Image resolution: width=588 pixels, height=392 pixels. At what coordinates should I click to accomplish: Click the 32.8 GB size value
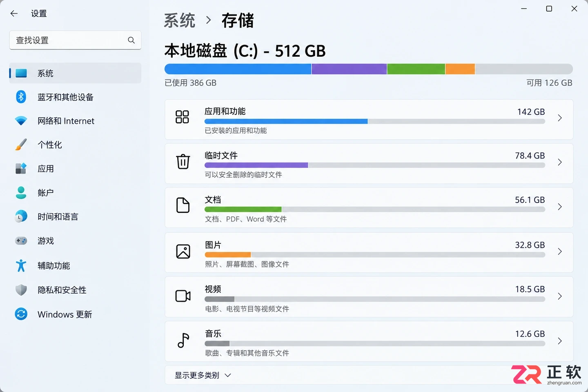[x=530, y=245]
